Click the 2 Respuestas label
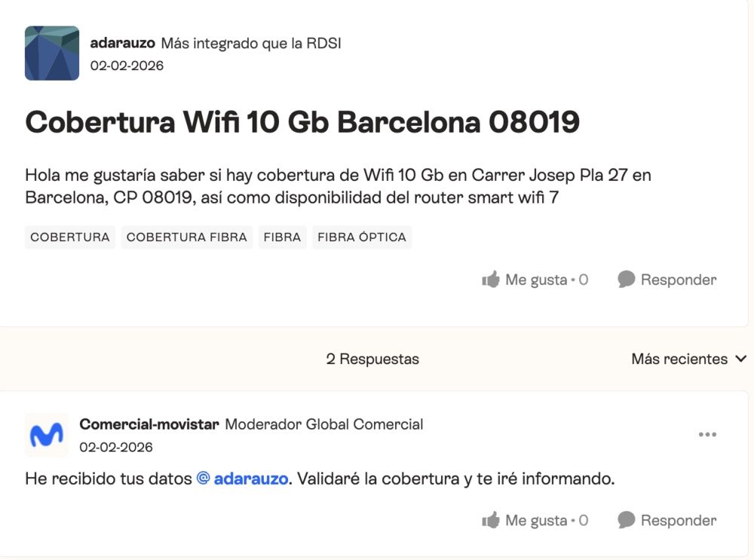Viewport: 754px width, 560px height. (x=373, y=360)
